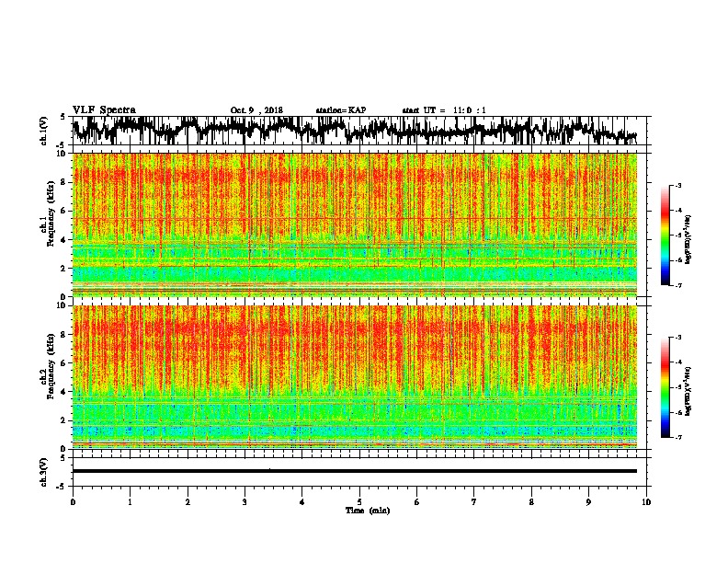Click the "VLF Spectra" plot title
Screen dimensions: 728x563
pos(104,110)
